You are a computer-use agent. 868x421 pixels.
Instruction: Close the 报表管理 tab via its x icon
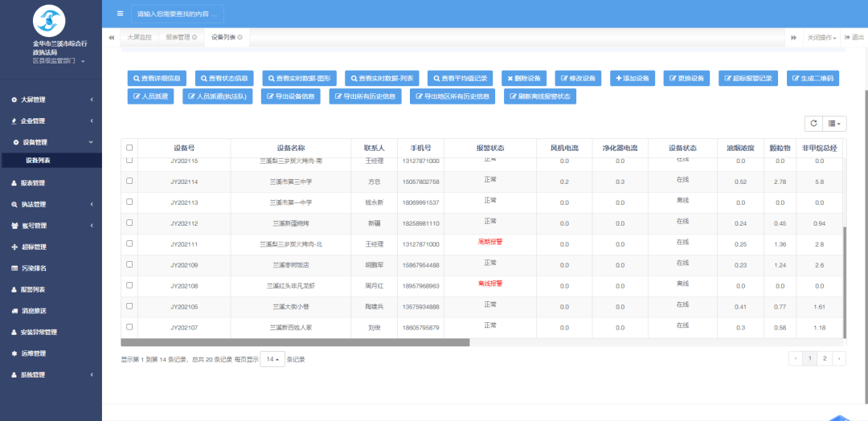pos(194,38)
